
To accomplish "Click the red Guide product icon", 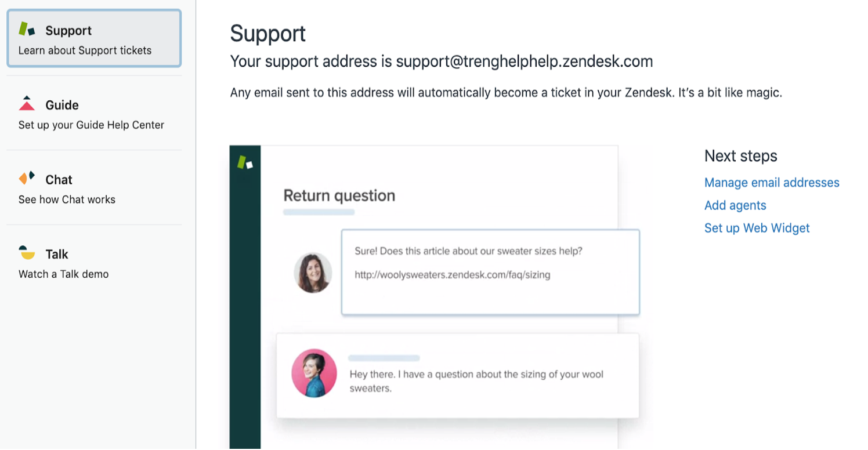I will point(27,103).
